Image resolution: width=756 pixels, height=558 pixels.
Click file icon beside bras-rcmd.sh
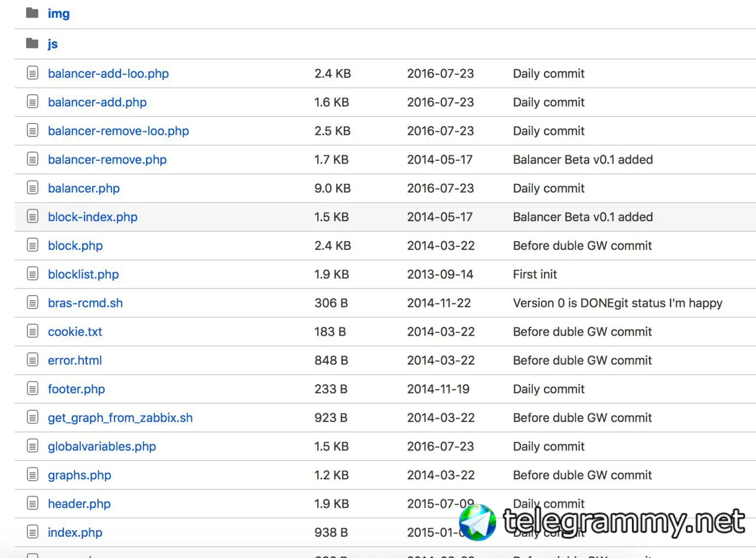click(32, 303)
